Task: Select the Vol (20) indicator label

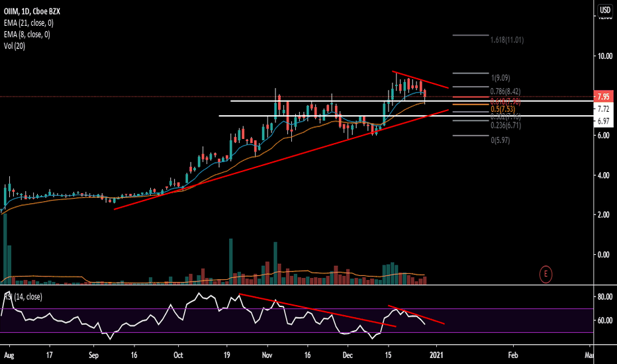Action: (x=15, y=46)
